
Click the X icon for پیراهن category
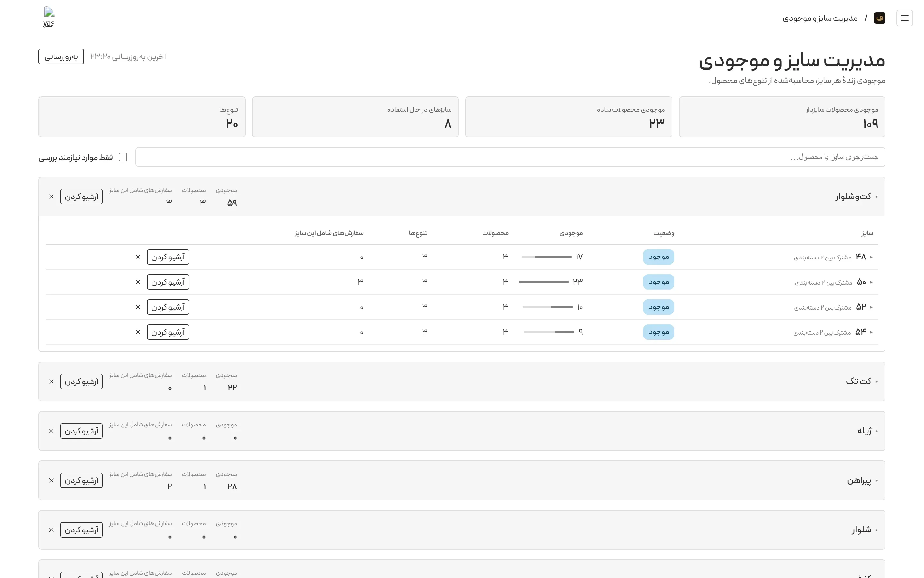pos(51,480)
